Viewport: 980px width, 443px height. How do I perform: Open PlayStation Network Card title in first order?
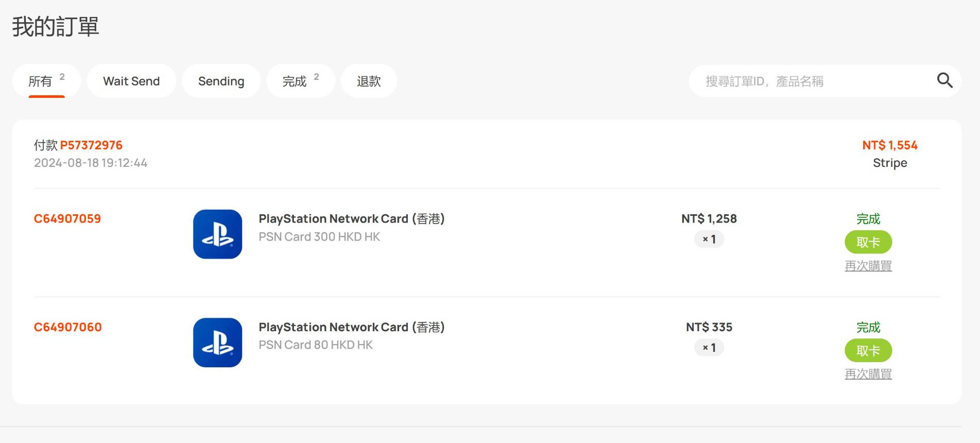click(x=351, y=218)
